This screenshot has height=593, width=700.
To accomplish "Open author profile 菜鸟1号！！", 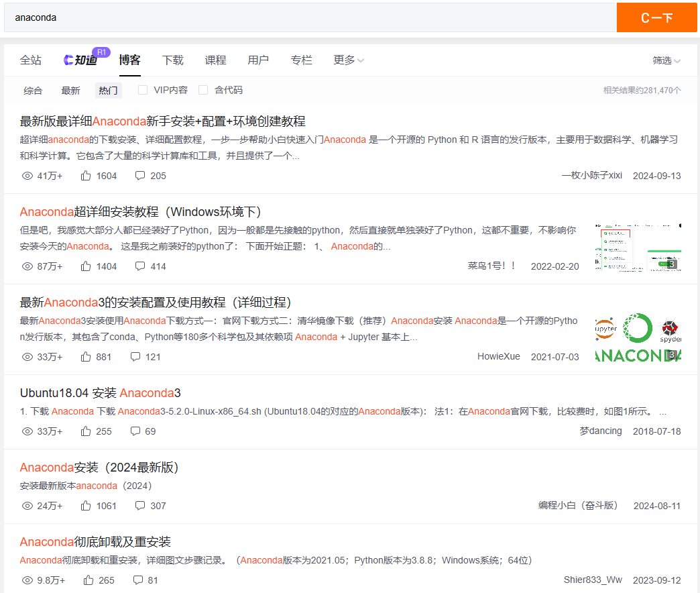I will pyautogui.click(x=491, y=266).
